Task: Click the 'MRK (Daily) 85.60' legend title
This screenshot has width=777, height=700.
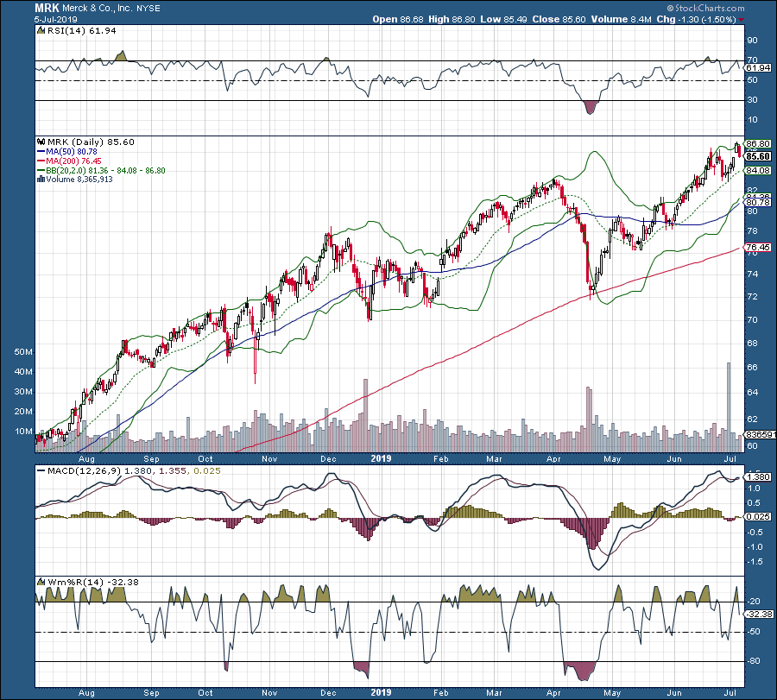Action: [91, 142]
